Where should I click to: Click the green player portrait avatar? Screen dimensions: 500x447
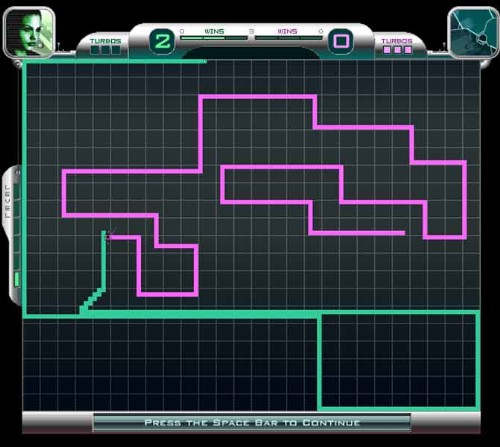(29, 33)
